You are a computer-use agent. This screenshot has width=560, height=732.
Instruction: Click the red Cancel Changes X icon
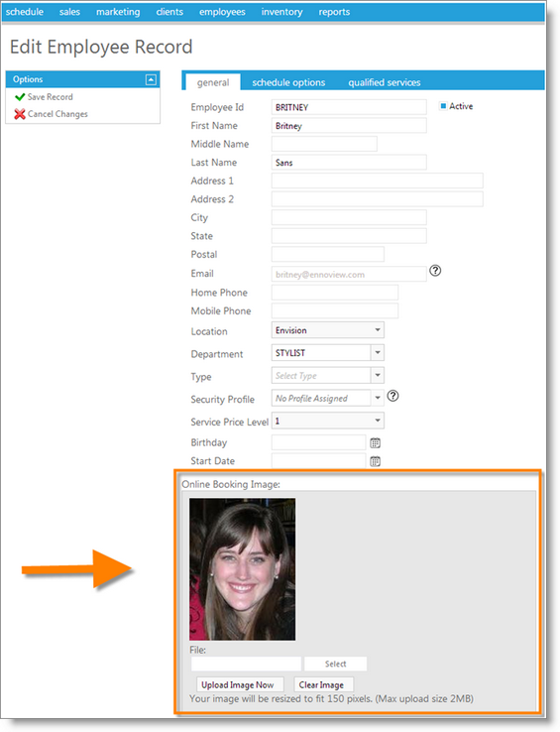click(x=20, y=114)
